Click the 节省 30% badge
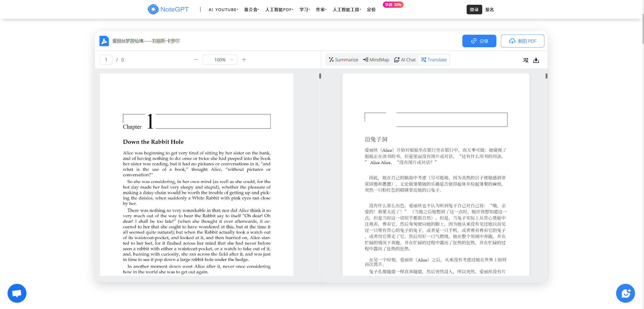Image resolution: width=644 pixels, height=309 pixels. 393,5
